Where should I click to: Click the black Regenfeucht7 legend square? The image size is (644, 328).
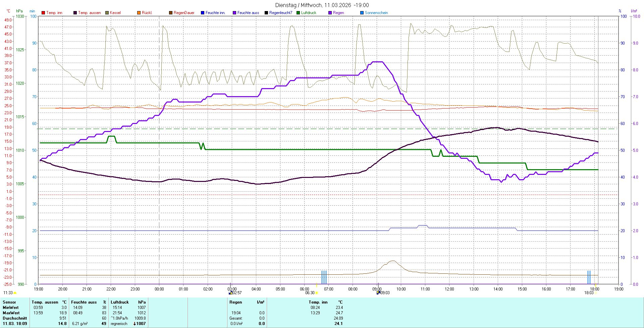(266, 13)
